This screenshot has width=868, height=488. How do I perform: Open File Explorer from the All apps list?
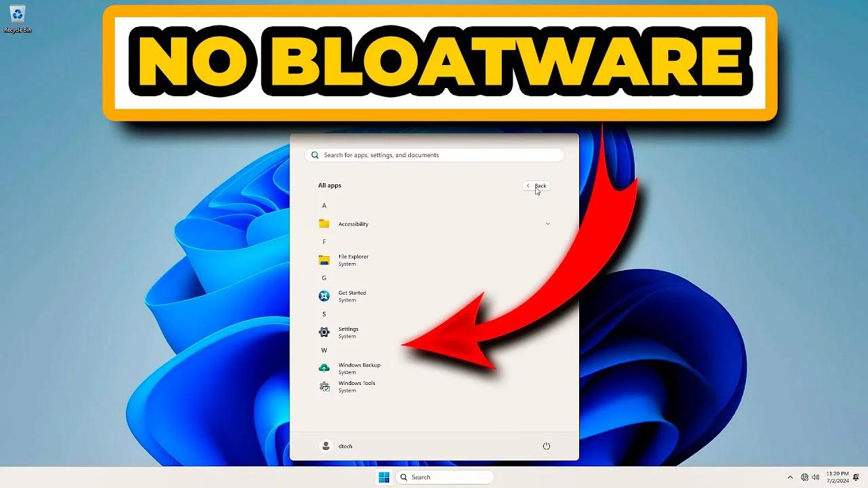pyautogui.click(x=353, y=260)
